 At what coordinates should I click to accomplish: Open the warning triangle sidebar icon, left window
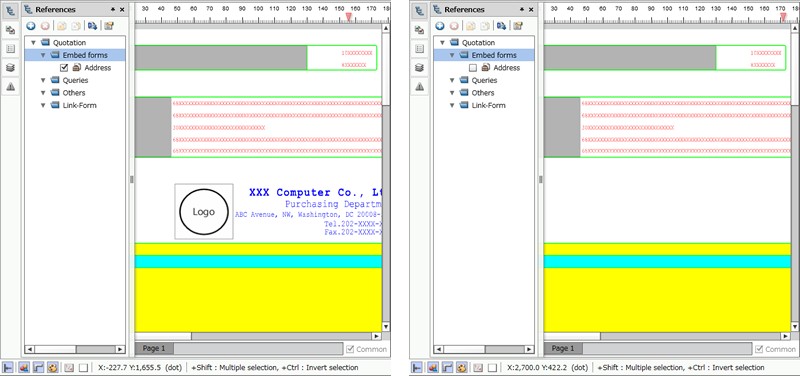(10, 87)
